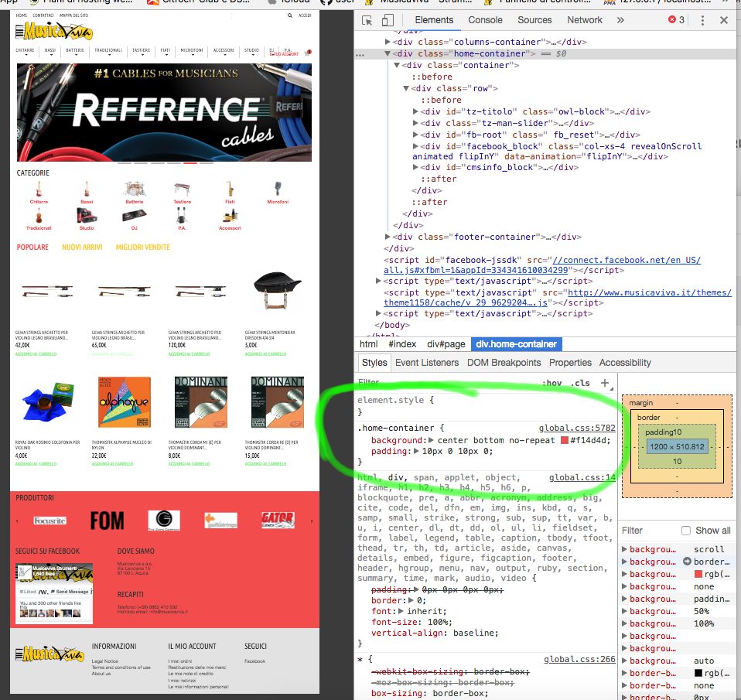Open the DevTools three-dot options menu
Image resolution: width=741 pixels, height=700 pixels.
(x=703, y=20)
